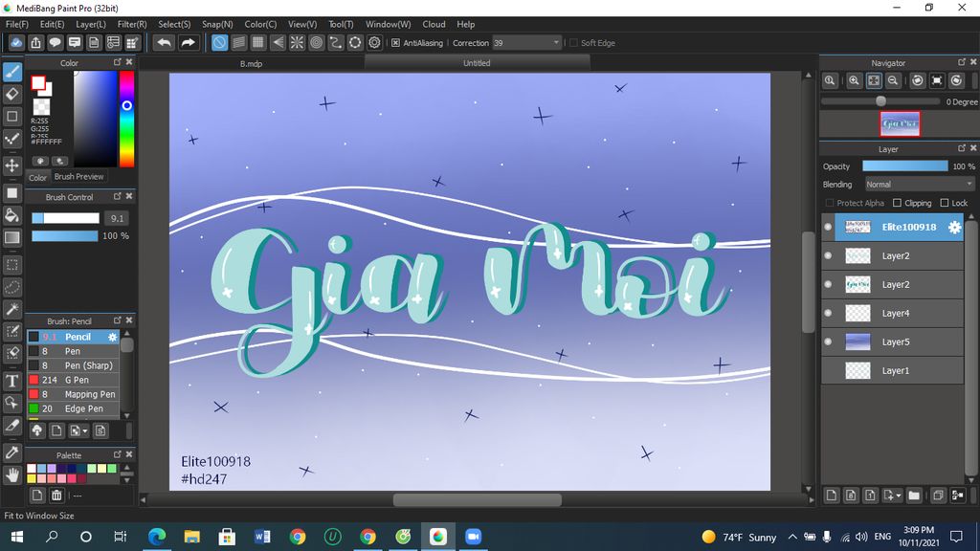980x551 pixels.
Task: Select the Move tool
Action: coord(11,165)
